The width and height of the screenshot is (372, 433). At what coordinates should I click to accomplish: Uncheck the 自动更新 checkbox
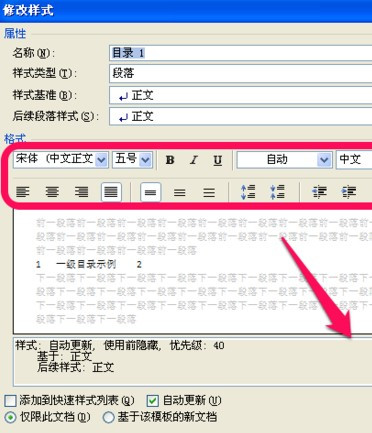[153, 401]
